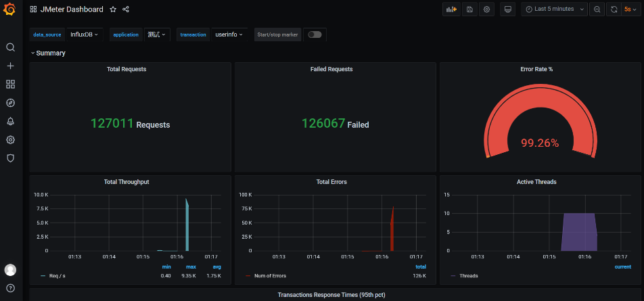Click the JMeter Dashboard title
Viewport: 644px width, 301px height.
tap(72, 9)
